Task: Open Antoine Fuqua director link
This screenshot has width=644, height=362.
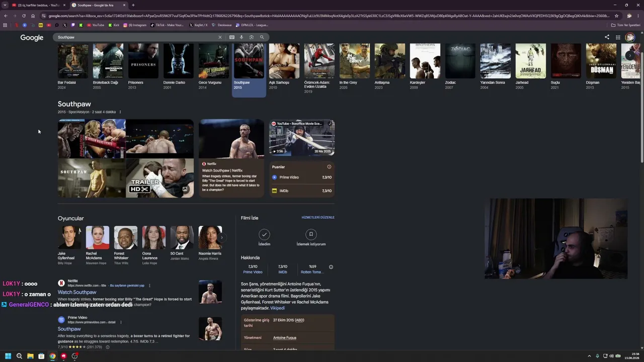Action: click(285, 338)
